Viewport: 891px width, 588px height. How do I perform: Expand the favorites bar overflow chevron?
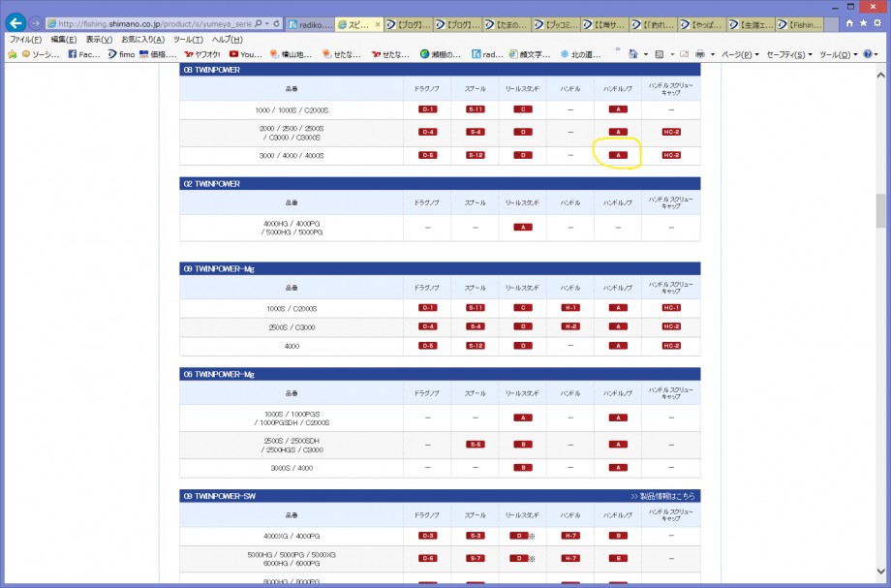(x=618, y=50)
